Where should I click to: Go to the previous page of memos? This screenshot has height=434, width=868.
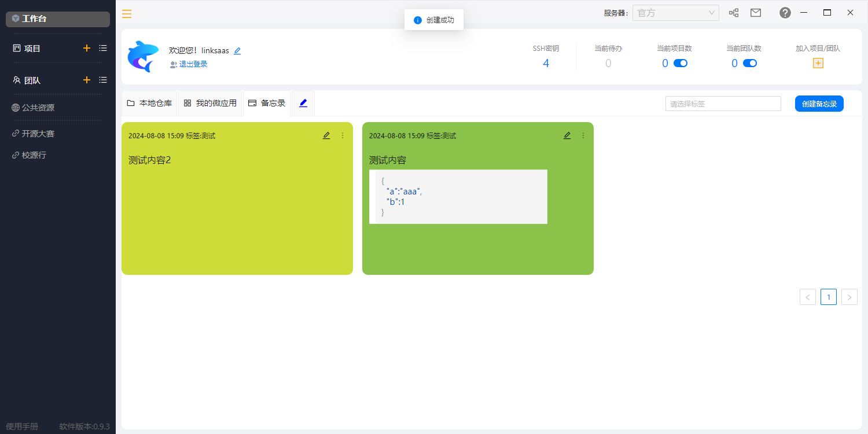tap(808, 297)
